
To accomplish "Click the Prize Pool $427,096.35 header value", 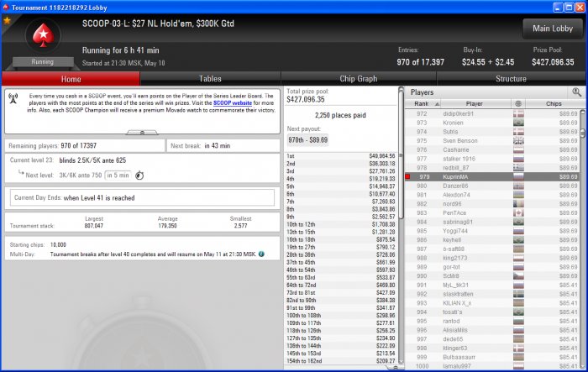I will point(553,62).
